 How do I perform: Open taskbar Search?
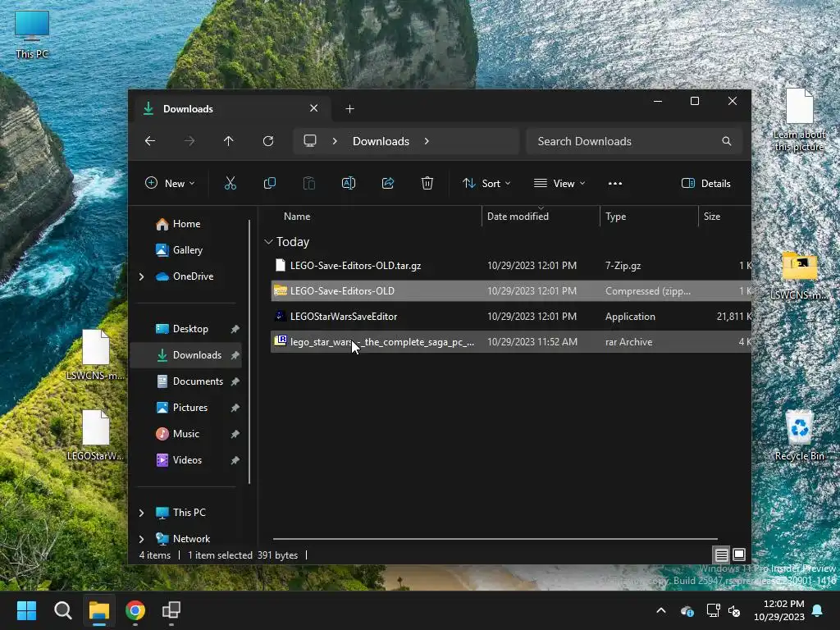[x=62, y=610]
